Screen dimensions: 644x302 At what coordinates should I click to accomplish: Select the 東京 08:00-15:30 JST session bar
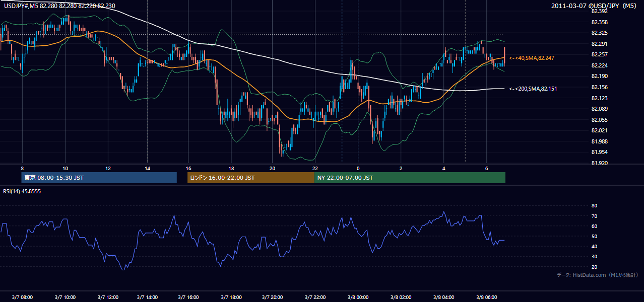[99, 178]
